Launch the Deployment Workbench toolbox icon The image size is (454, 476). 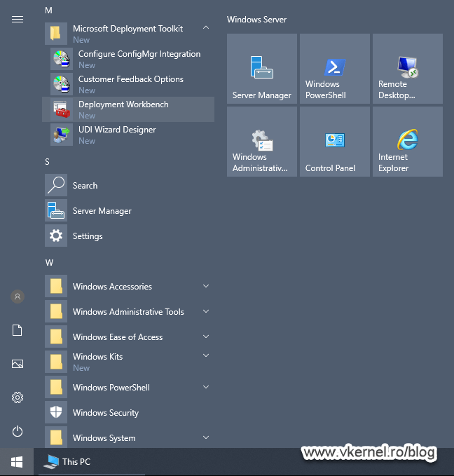pyautogui.click(x=62, y=109)
